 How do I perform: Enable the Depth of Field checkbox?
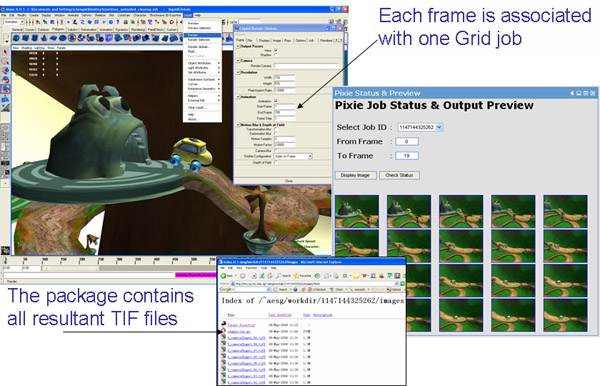click(x=276, y=163)
